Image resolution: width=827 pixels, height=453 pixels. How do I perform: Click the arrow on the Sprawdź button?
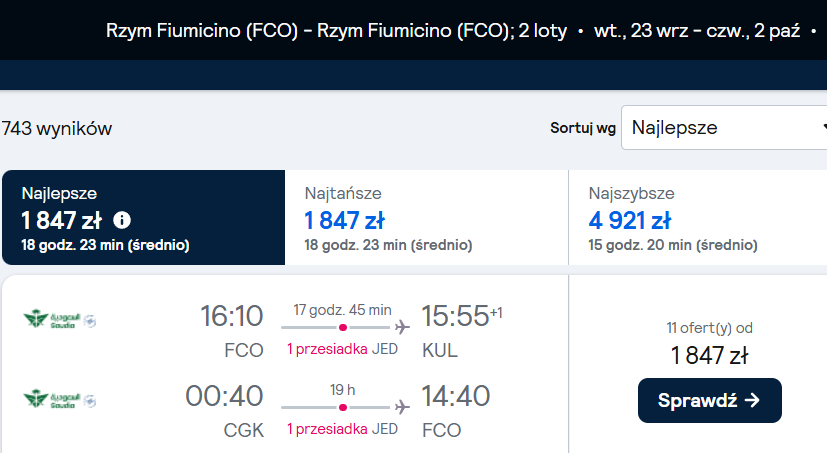pos(752,400)
